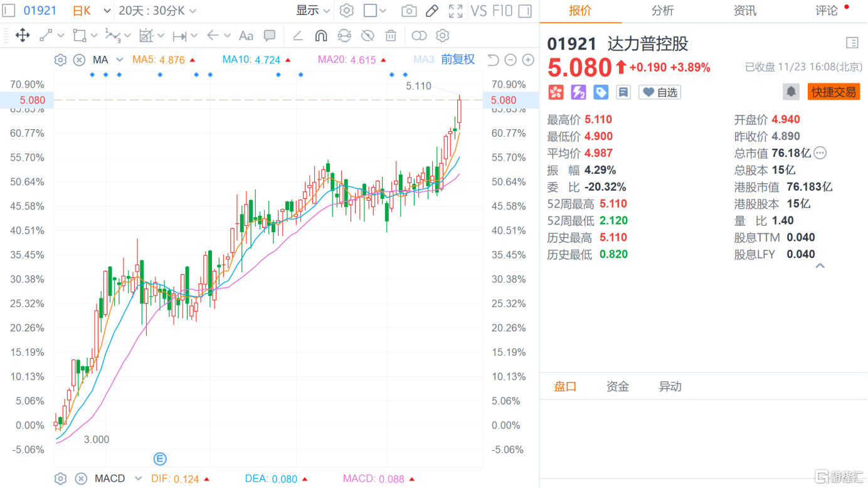Open MACD indicator settings gear
Screen dimensions: 868x488
pyautogui.click(x=60, y=479)
